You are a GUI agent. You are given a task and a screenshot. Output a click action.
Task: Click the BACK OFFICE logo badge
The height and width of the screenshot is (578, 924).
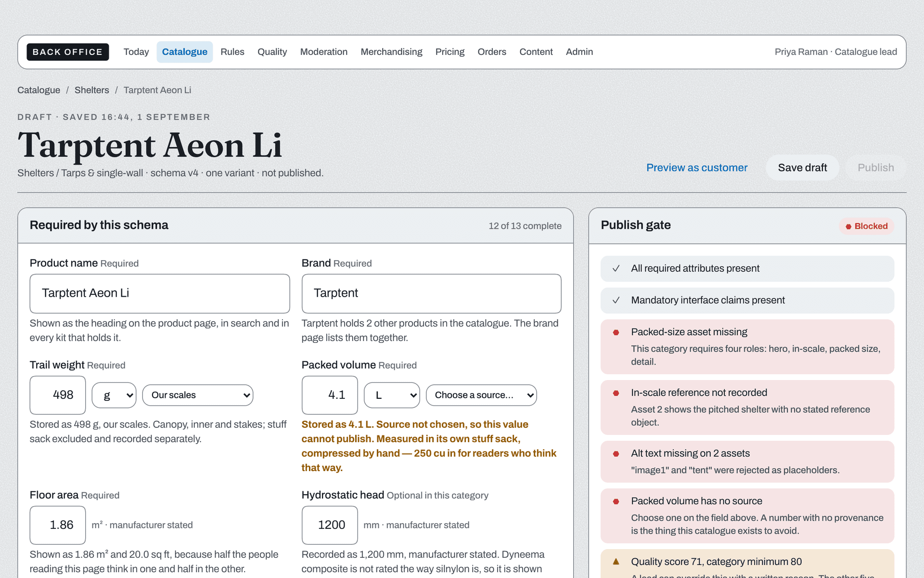pos(67,52)
